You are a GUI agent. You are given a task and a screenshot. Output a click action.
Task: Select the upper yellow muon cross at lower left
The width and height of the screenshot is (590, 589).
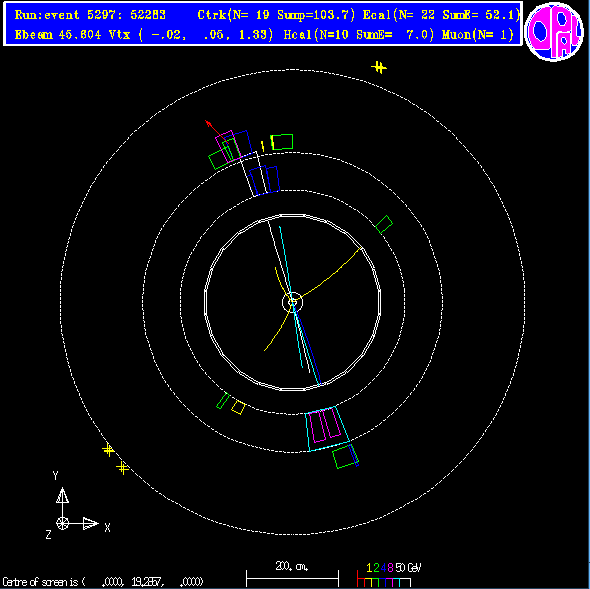[x=108, y=450]
